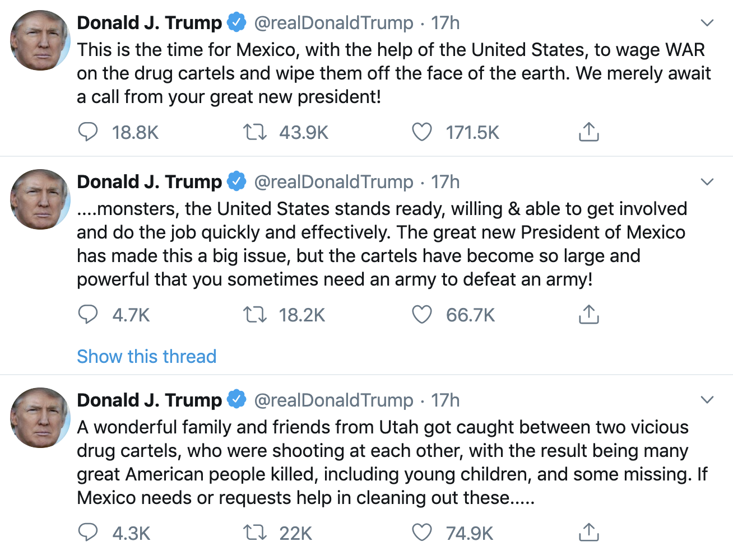Retweet the tweet with 43.9K retweets

coord(254,132)
